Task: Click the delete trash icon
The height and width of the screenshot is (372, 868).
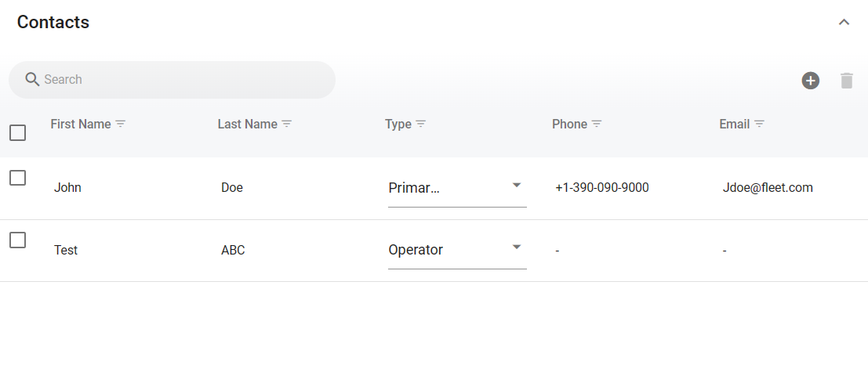Action: (x=846, y=81)
